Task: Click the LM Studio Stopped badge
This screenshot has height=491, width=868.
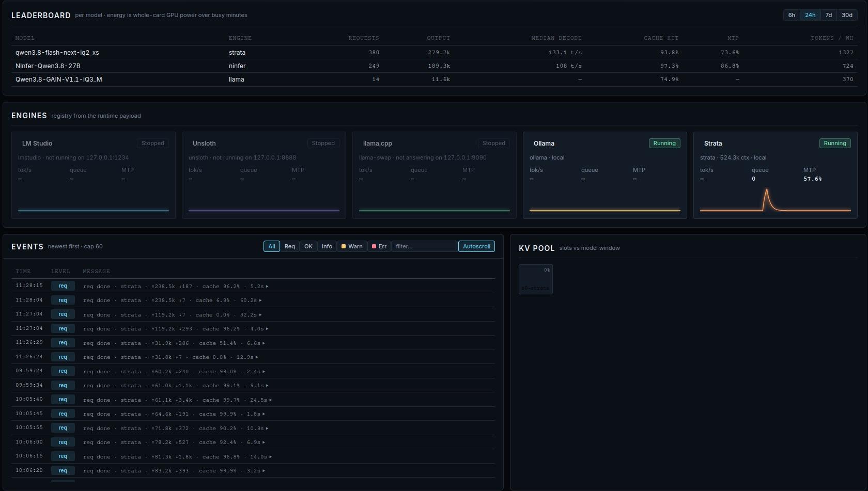Action: 153,143
